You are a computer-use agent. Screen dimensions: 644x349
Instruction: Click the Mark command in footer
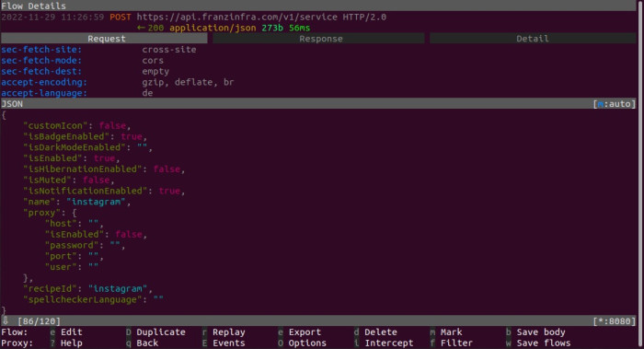coord(451,332)
